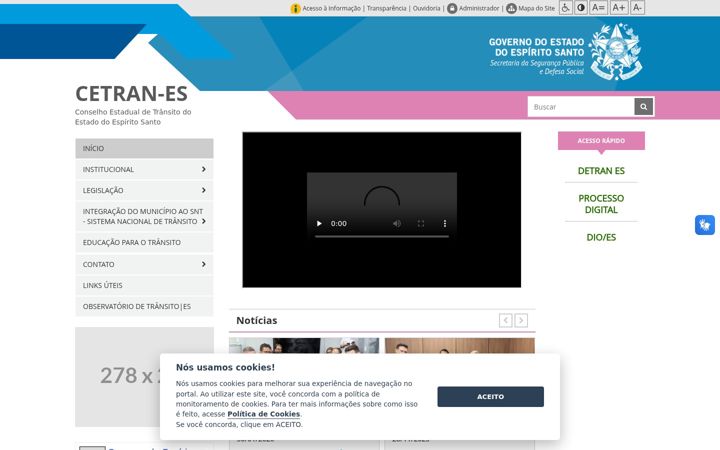The height and width of the screenshot is (450, 720).
Task: Click the video progress bar
Action: click(382, 236)
